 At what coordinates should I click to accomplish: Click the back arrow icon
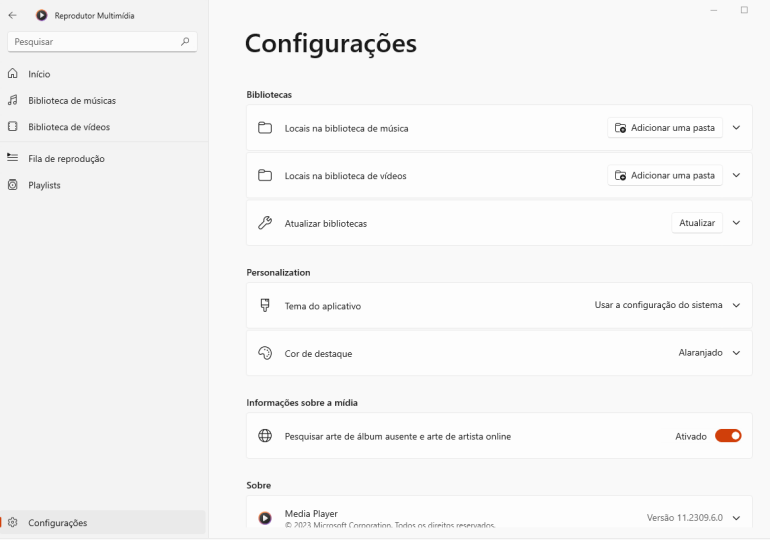(13, 15)
